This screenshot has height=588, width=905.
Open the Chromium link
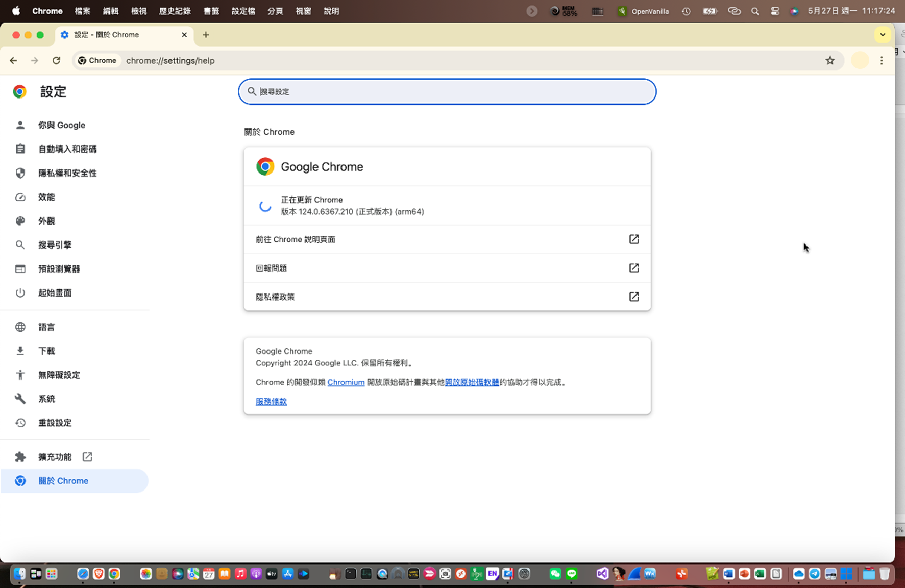click(x=346, y=382)
